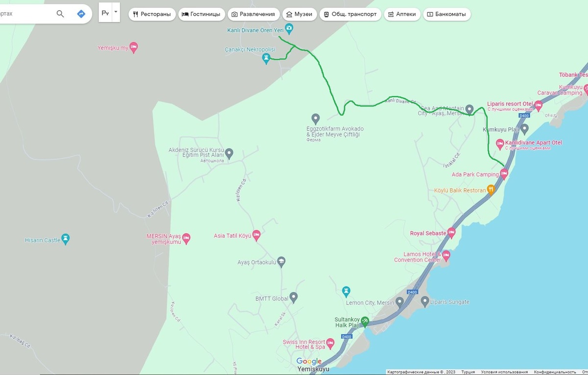
Task: Click the search text field
Action: coord(24,14)
